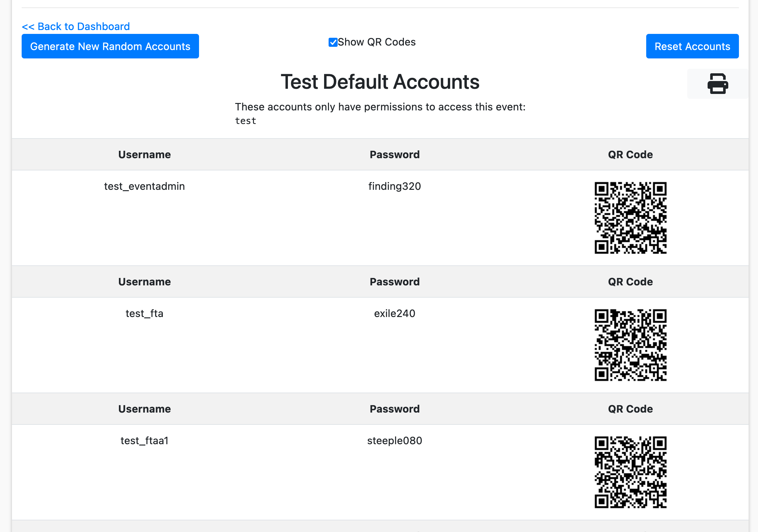Screen dimensions: 758x532
Task: Select the password exile240
Action: click(395, 313)
